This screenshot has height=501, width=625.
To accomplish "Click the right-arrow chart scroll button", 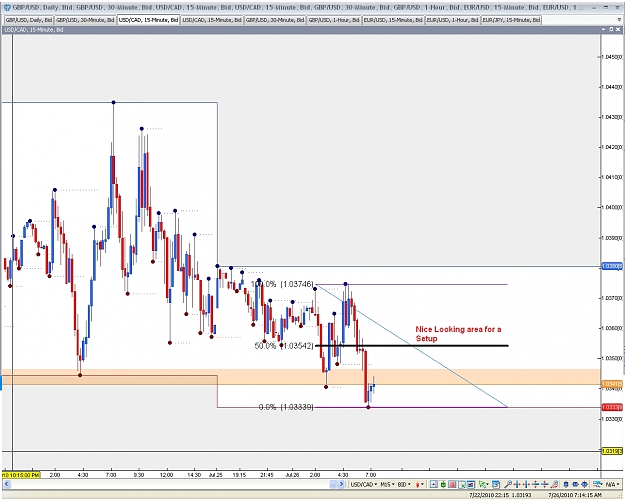I will tap(341, 484).
